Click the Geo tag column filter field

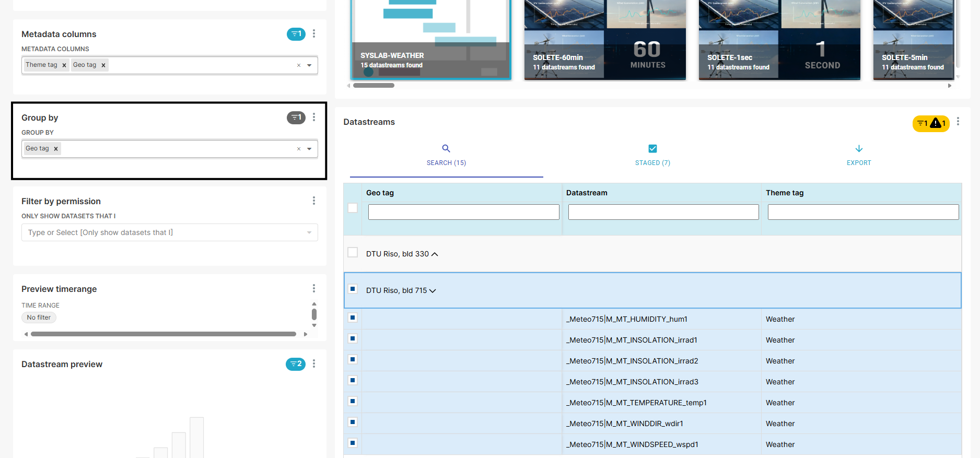tap(463, 212)
